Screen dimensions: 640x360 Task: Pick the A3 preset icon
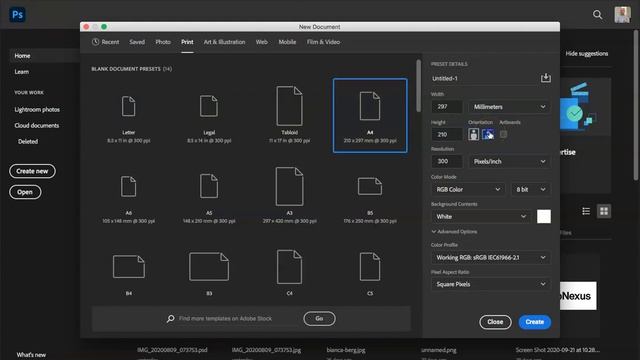(x=289, y=186)
